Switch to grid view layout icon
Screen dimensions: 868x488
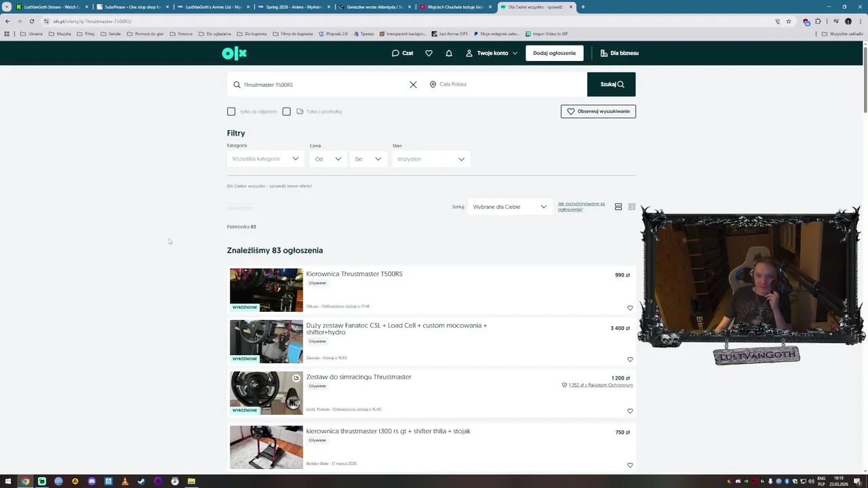pos(632,207)
